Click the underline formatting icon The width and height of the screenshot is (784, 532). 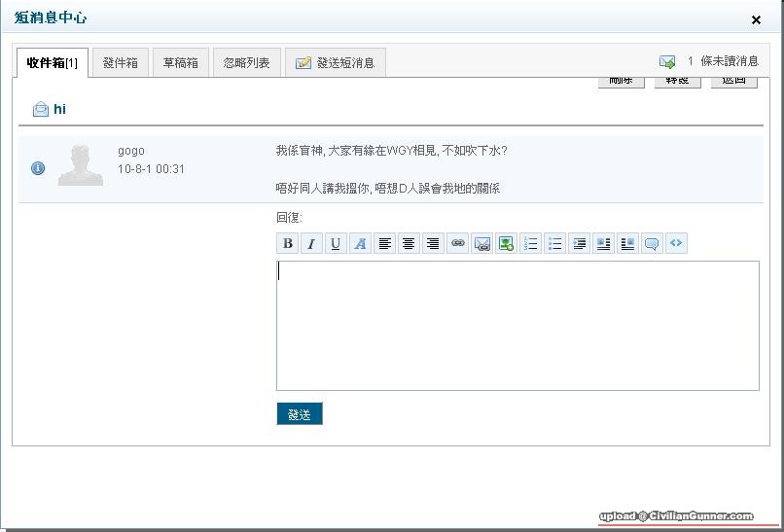[x=336, y=243]
